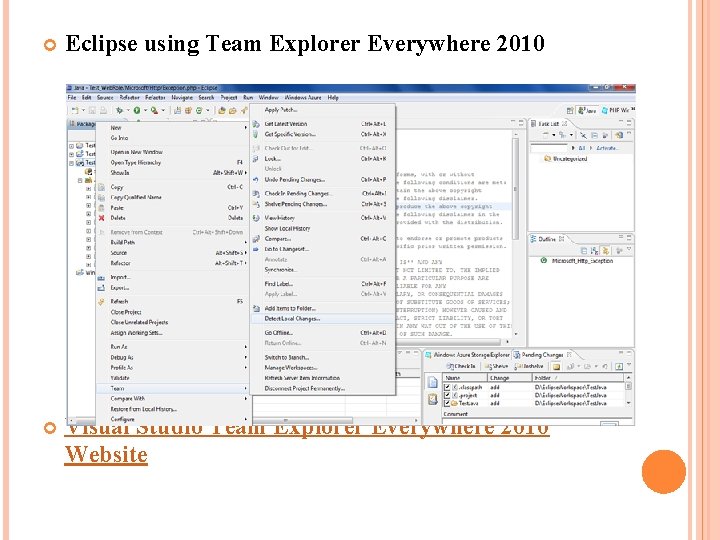Click the Get Specific Version icon
The height and width of the screenshot is (540, 720).
pos(256,135)
